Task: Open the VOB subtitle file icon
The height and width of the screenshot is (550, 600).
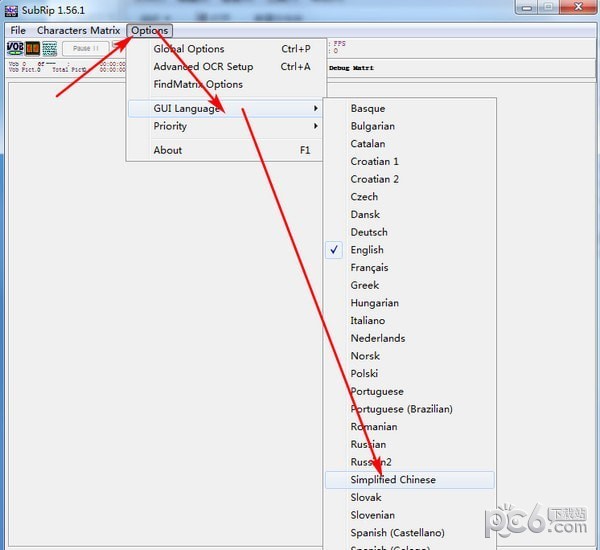Action: coord(15,48)
